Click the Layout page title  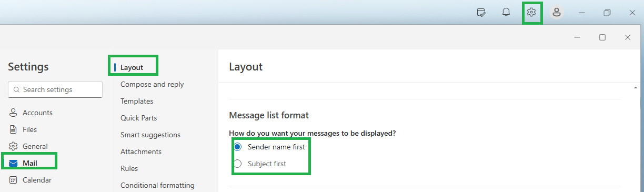pyautogui.click(x=246, y=67)
